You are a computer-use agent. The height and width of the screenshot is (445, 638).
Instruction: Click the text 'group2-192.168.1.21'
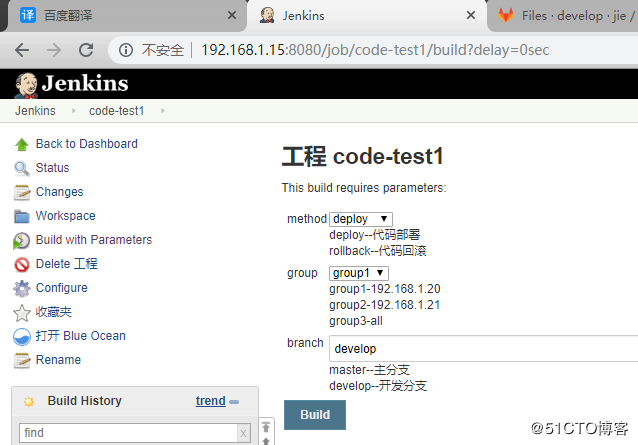385,305
